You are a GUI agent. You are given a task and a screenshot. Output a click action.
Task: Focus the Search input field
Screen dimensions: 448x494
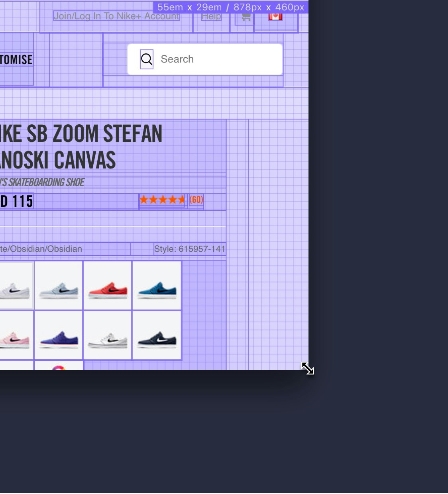coord(205,59)
